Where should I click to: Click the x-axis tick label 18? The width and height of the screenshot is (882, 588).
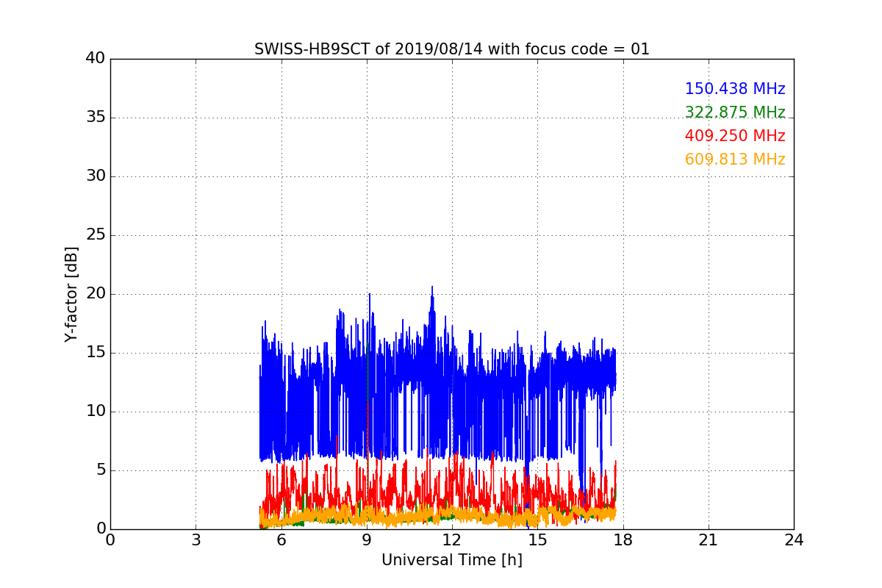point(623,540)
